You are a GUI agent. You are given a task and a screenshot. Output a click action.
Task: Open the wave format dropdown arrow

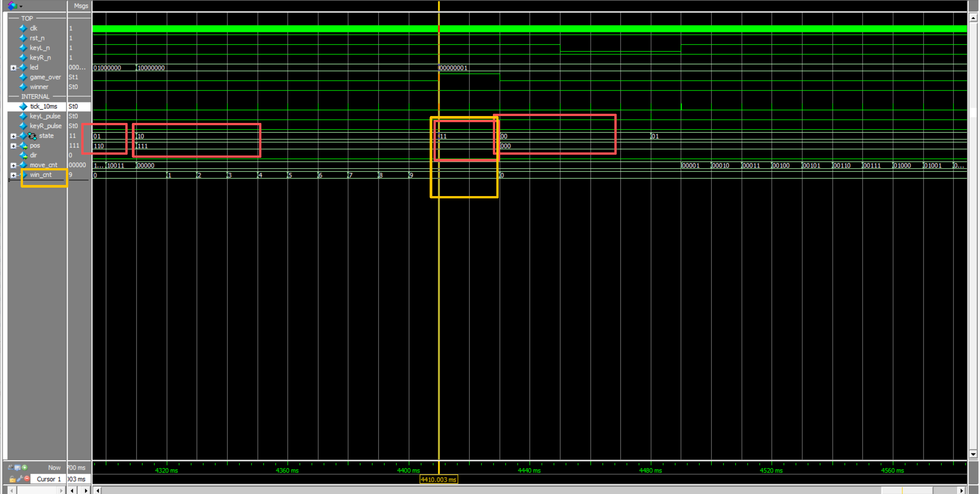pyautogui.click(x=21, y=7)
